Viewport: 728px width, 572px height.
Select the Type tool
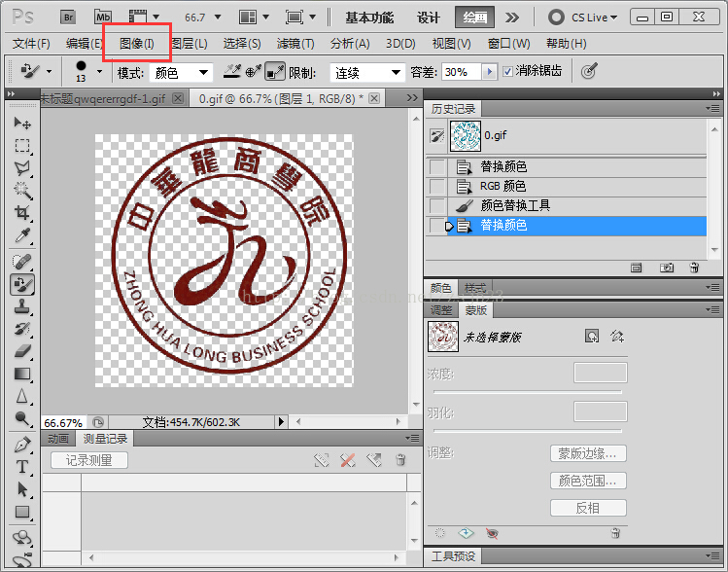pos(21,467)
